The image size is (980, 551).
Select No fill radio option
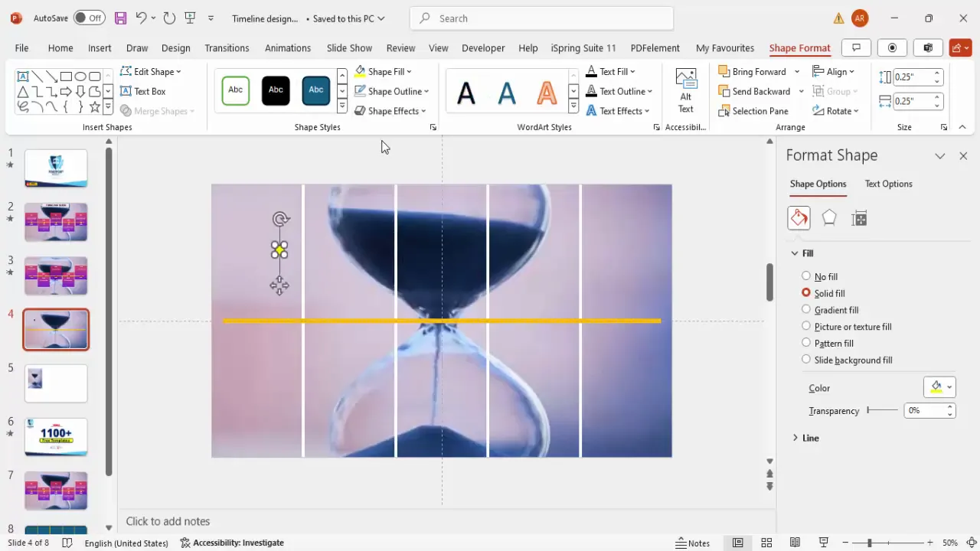pyautogui.click(x=806, y=276)
